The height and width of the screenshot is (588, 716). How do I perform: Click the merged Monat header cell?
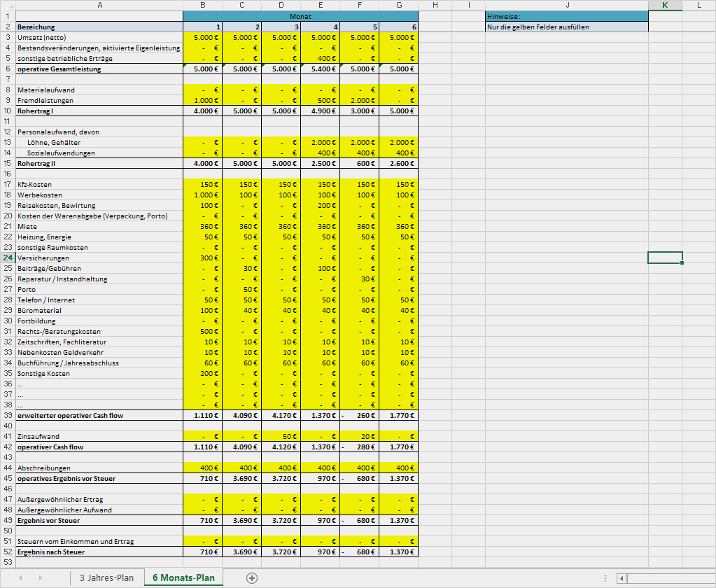click(x=301, y=15)
